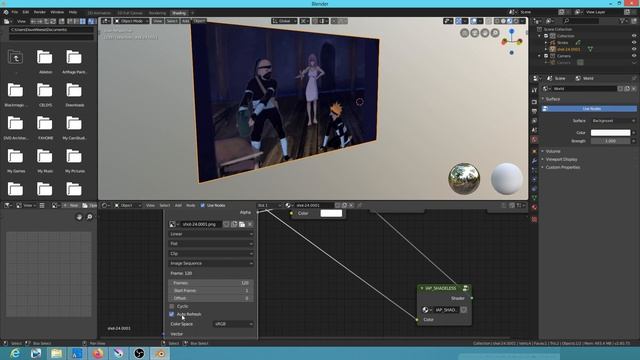Open the World properties tab icon
The width and height of the screenshot is (640, 360).
pos(534,140)
